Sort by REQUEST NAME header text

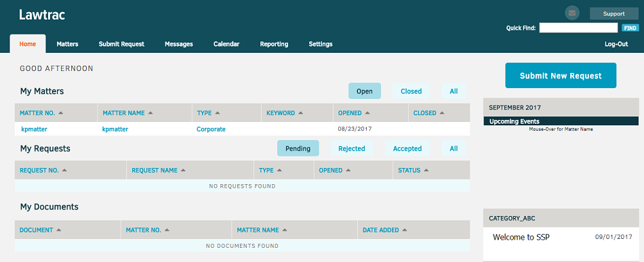[155, 170]
